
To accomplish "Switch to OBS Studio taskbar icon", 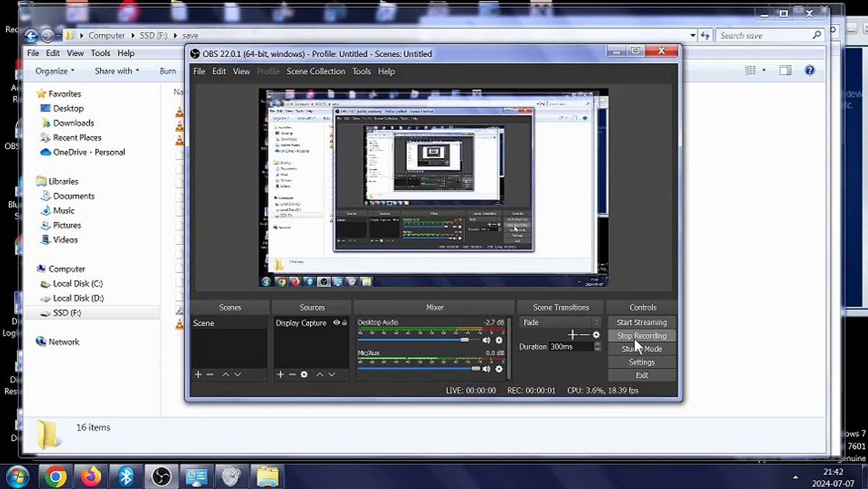I will (161, 477).
